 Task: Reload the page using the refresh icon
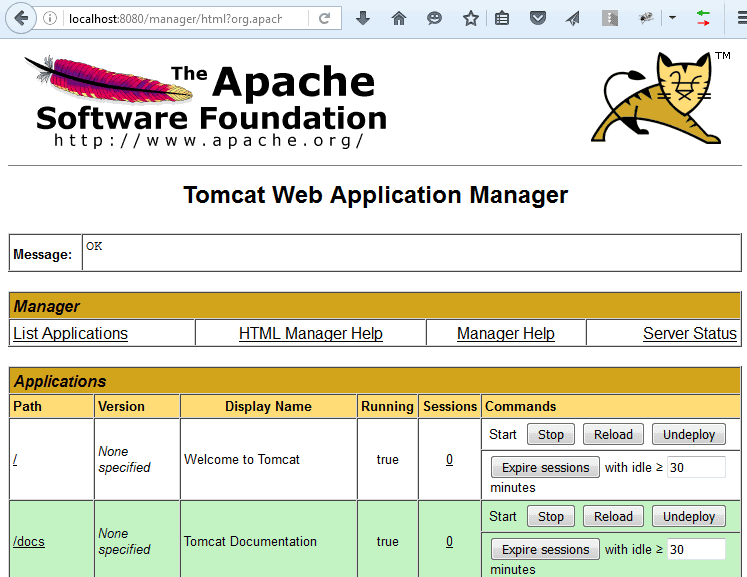tap(325, 19)
